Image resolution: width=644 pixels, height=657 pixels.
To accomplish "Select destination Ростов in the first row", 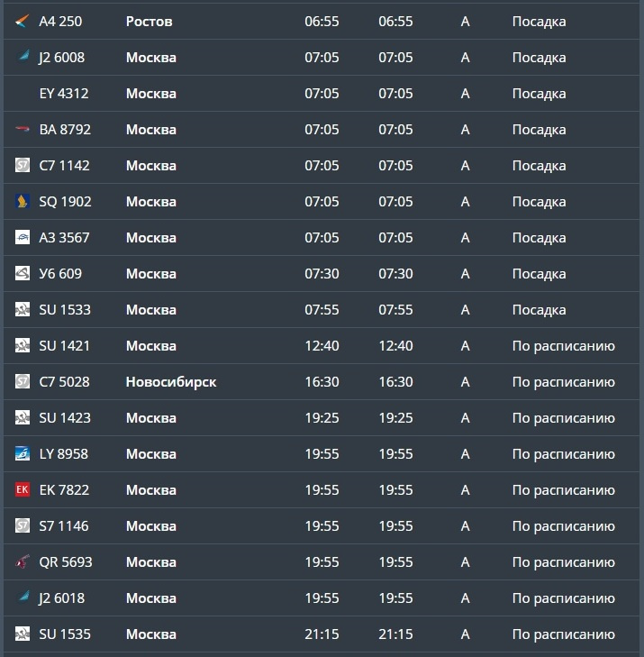I will 149,21.
